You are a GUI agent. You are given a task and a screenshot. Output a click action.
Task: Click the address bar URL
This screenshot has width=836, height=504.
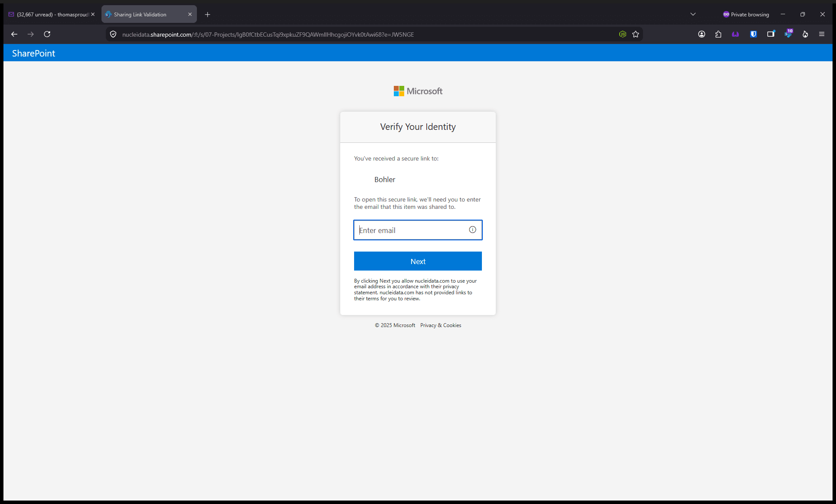[268, 34]
